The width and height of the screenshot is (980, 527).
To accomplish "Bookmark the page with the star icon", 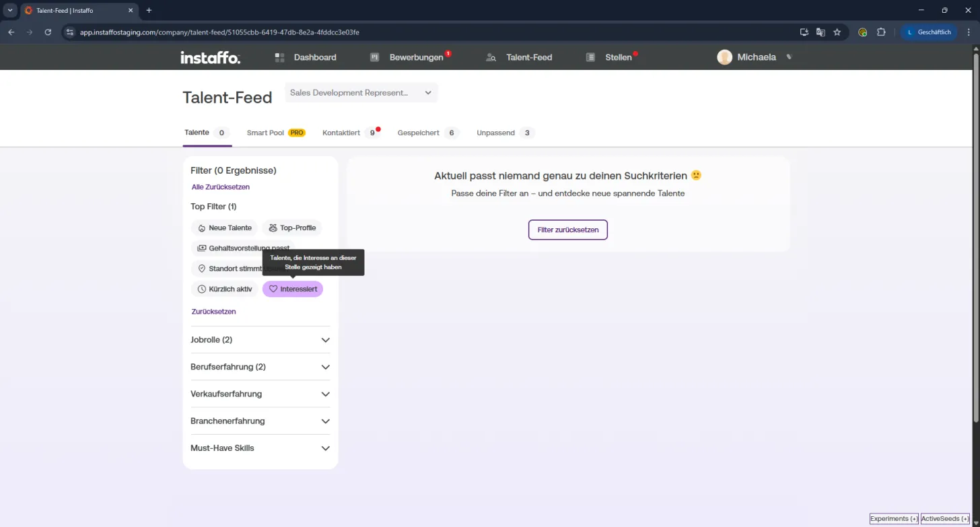I will click(837, 32).
